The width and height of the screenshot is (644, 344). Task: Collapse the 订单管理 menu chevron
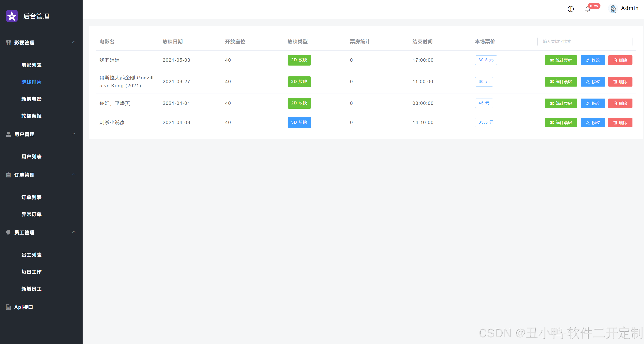click(74, 174)
